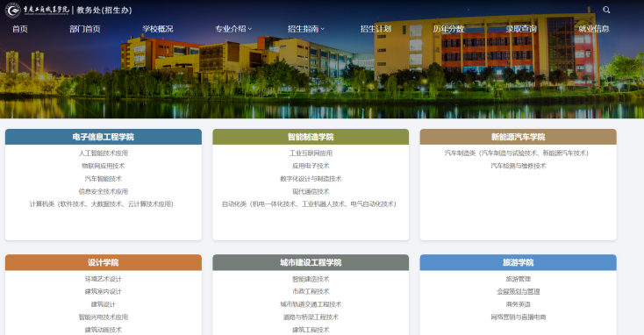Go to 部门首页 in navigation
Image resolution: width=644 pixels, height=335 pixels.
tap(85, 29)
